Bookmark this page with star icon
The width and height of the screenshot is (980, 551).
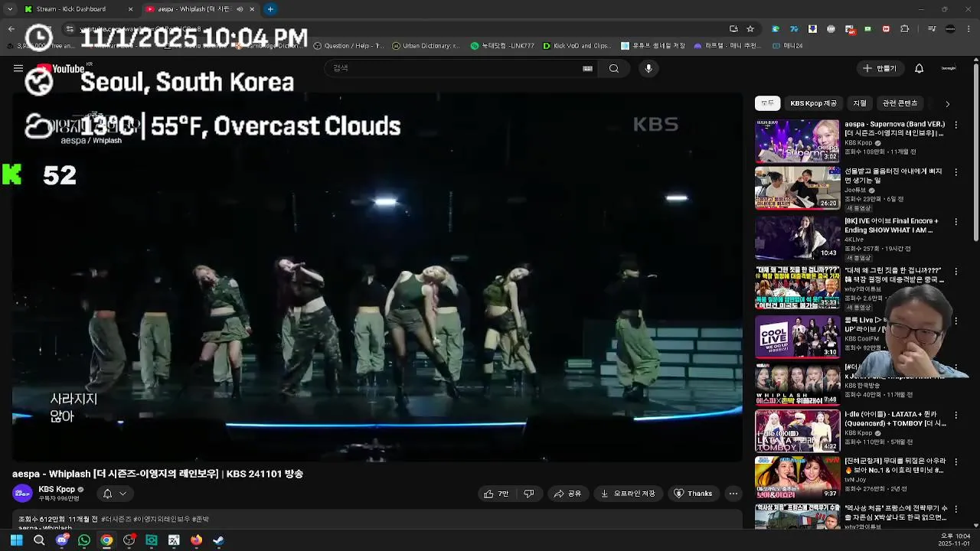coord(750,29)
